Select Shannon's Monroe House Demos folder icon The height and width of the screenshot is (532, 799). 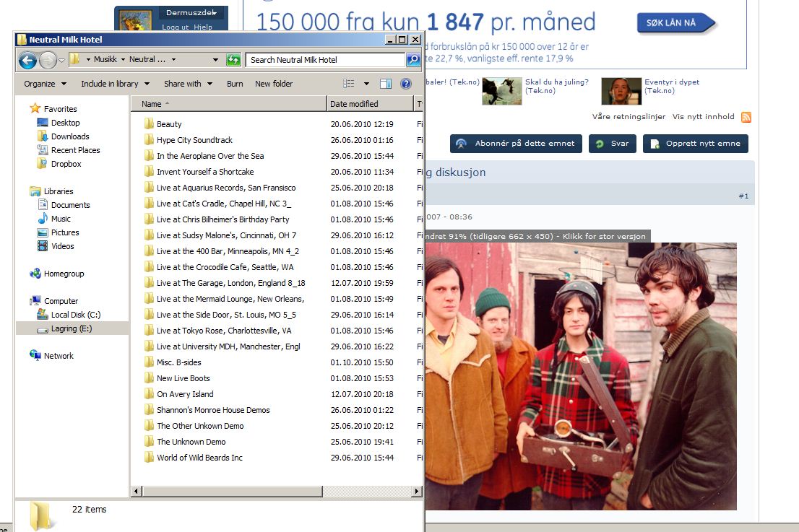click(x=149, y=410)
